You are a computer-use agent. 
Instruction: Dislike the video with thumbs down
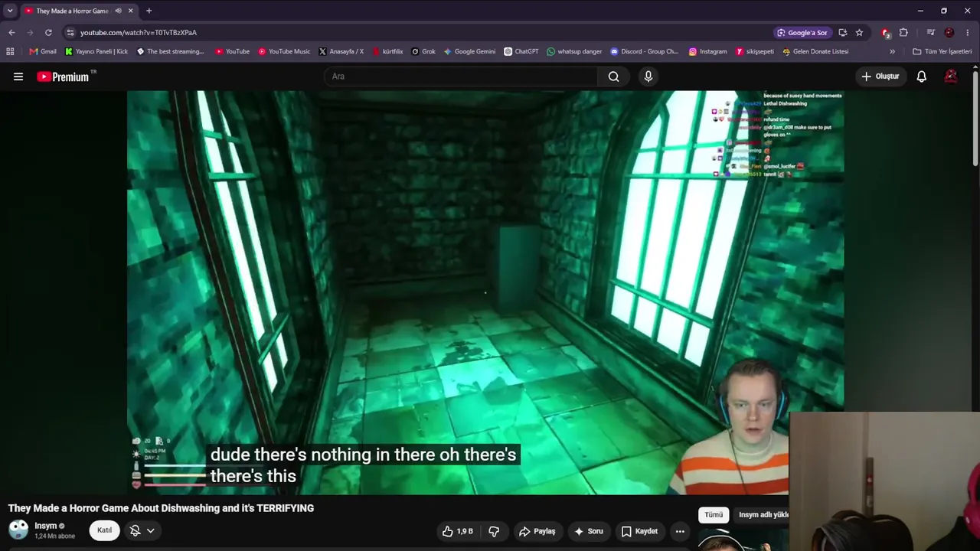(494, 531)
